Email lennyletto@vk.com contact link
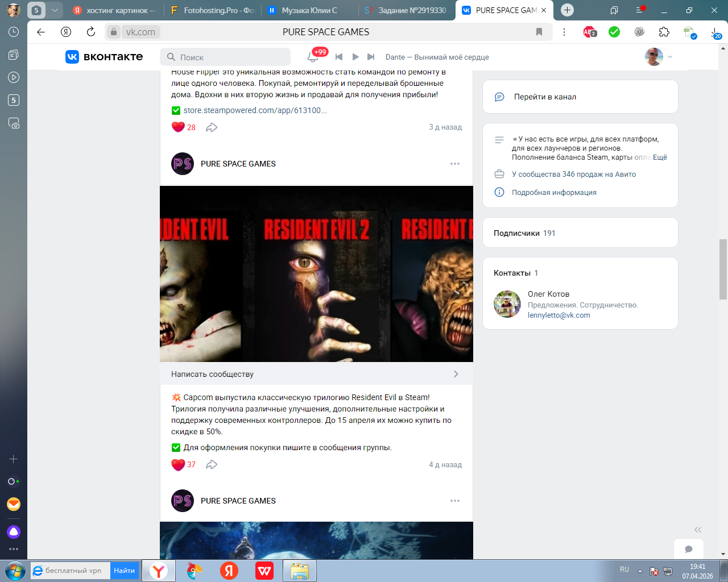Screen dimensions: 728x582 coord(559,315)
